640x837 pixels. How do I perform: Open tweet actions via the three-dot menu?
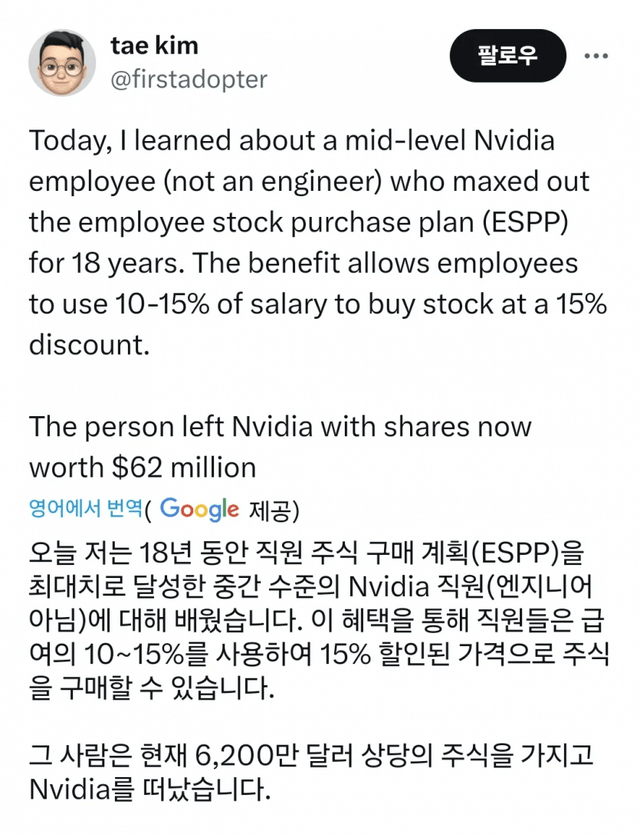598,57
